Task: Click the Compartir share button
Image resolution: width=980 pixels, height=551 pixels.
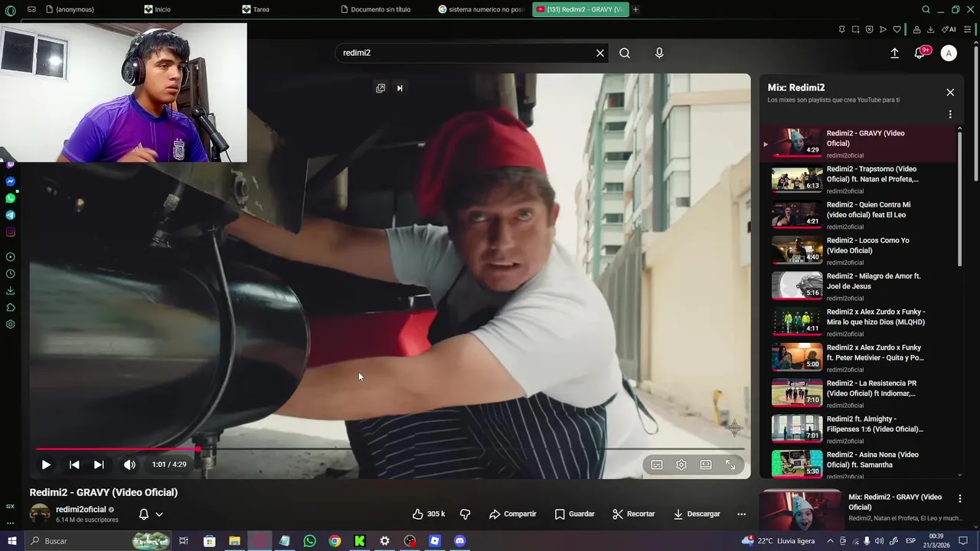Action: pyautogui.click(x=512, y=514)
